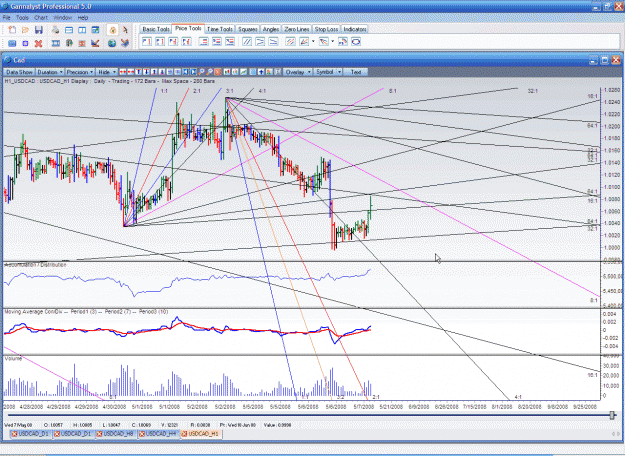Open the Help menu
This screenshot has width=625, height=456.
click(83, 18)
